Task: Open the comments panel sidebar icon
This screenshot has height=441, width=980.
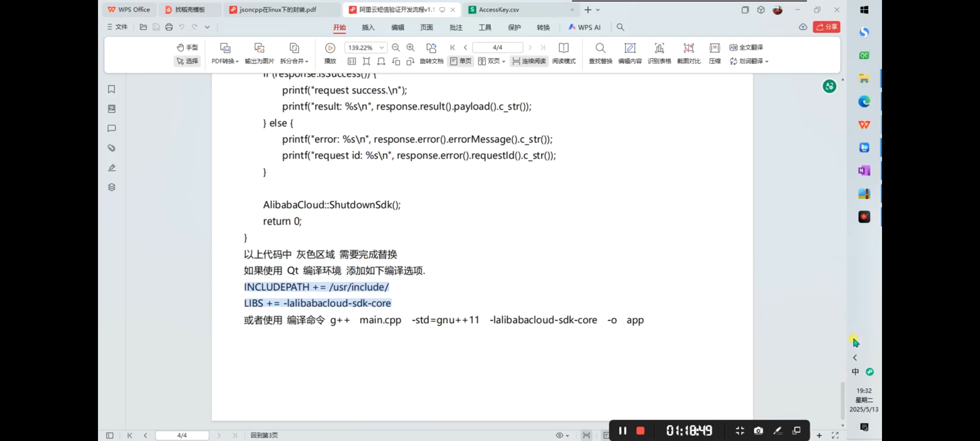Action: [111, 128]
